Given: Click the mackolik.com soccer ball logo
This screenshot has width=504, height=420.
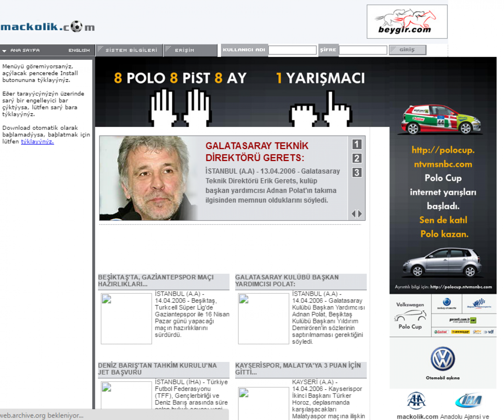Looking at the screenshot, I should 47,27.
